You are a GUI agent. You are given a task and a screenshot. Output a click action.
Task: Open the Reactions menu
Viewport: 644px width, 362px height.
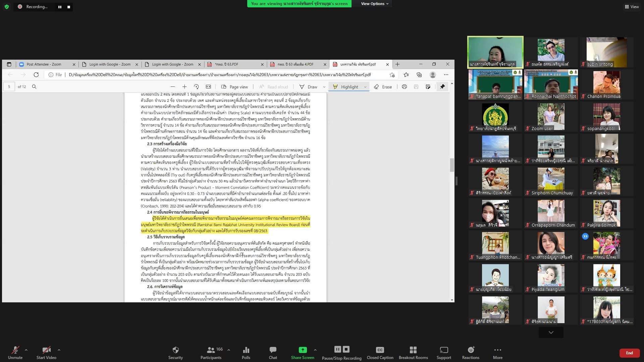click(x=471, y=350)
